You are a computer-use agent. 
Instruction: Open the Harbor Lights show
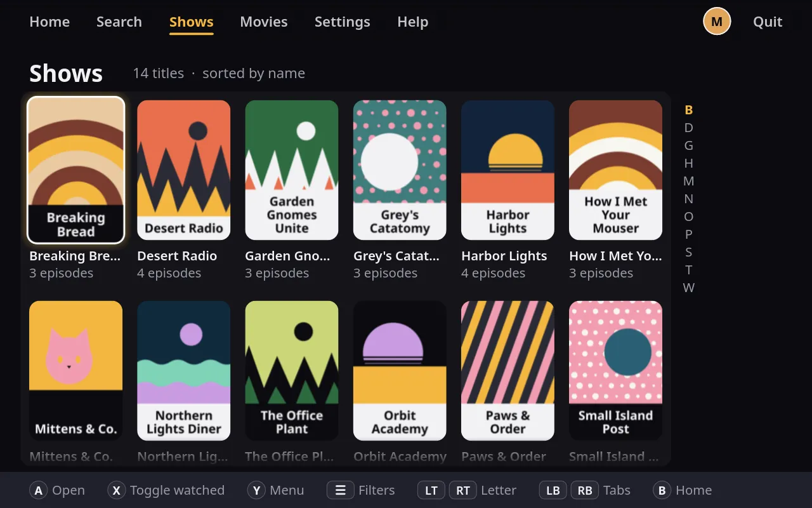tap(507, 170)
